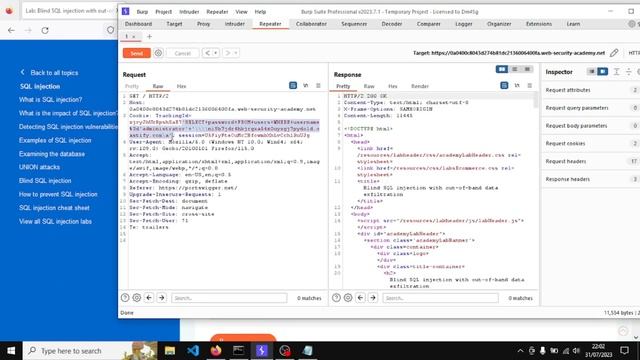Select Hex view in Request panel
This screenshot has width=640, height=360.
(181, 86)
